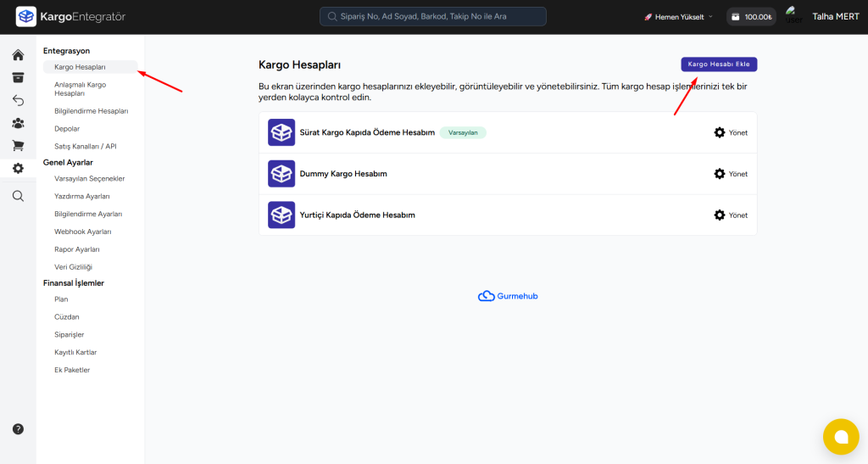Click the Kargo Hesabı Ekle button
Screen dimensions: 868x464
[719, 64]
